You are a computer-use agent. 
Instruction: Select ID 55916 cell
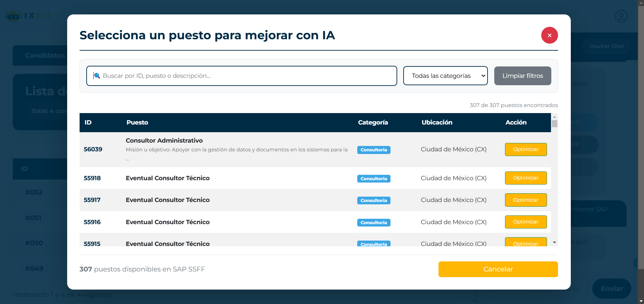[x=92, y=222]
